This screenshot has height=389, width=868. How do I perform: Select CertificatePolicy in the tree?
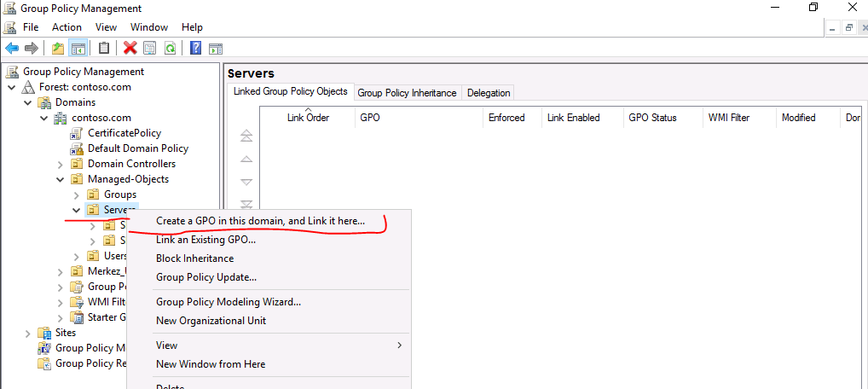(x=124, y=133)
